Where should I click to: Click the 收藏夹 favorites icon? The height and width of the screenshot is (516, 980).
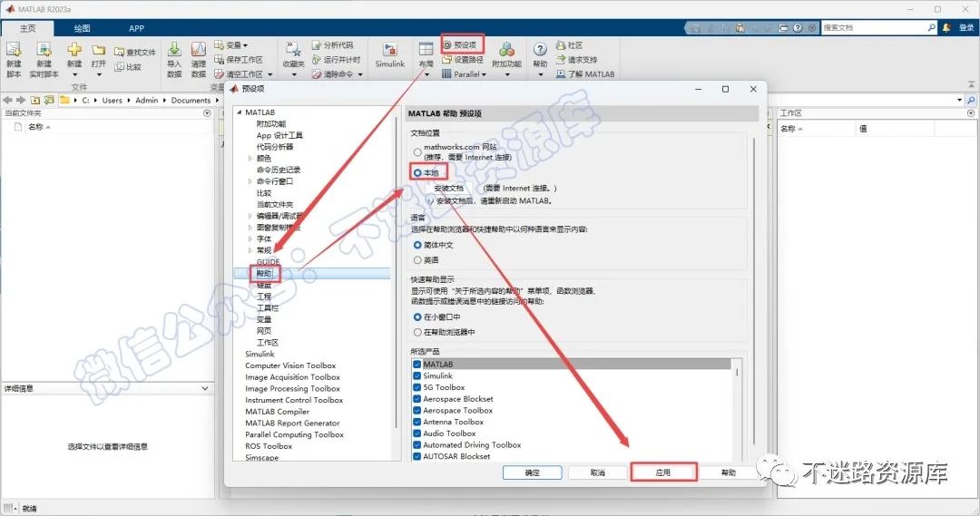point(293,49)
